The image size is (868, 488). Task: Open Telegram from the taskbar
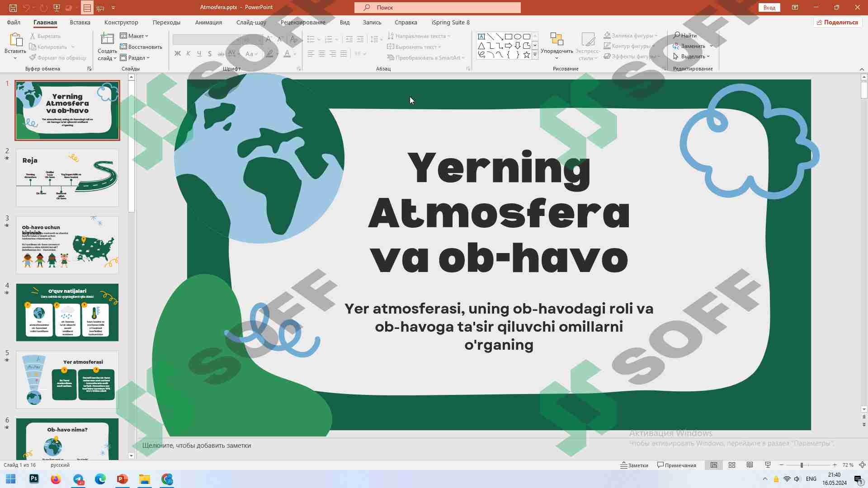(78, 479)
